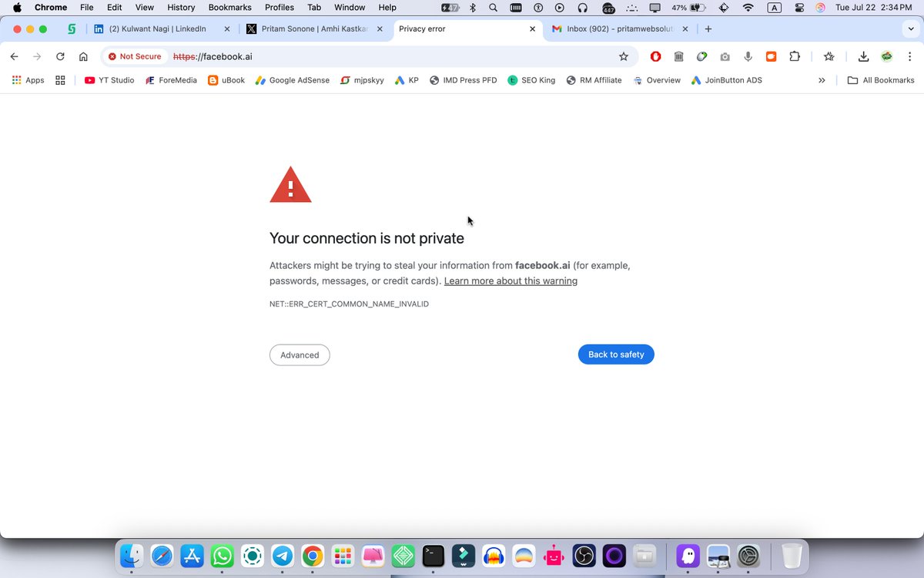Screen dimensions: 924x578
Task: Open the Profiles menu
Action: tap(280, 7)
